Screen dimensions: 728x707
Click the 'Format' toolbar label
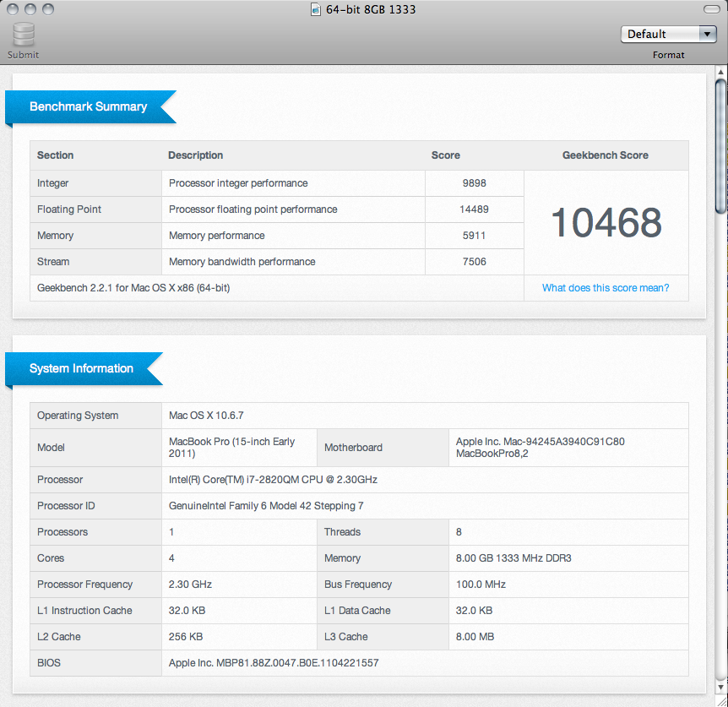coord(669,55)
